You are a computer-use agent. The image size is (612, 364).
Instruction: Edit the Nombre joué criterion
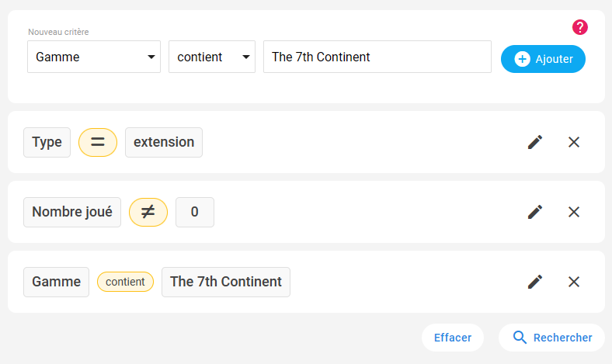(535, 212)
